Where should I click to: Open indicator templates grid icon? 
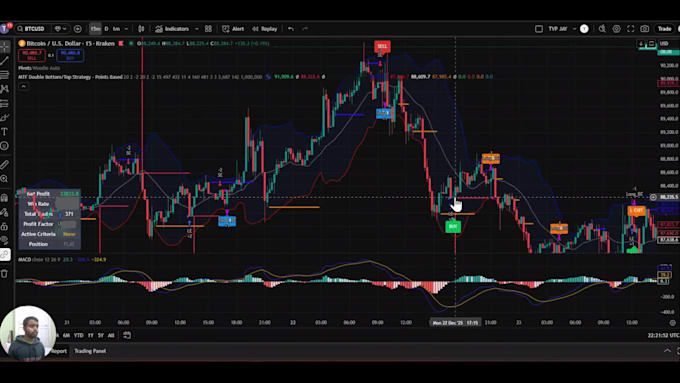208,29
